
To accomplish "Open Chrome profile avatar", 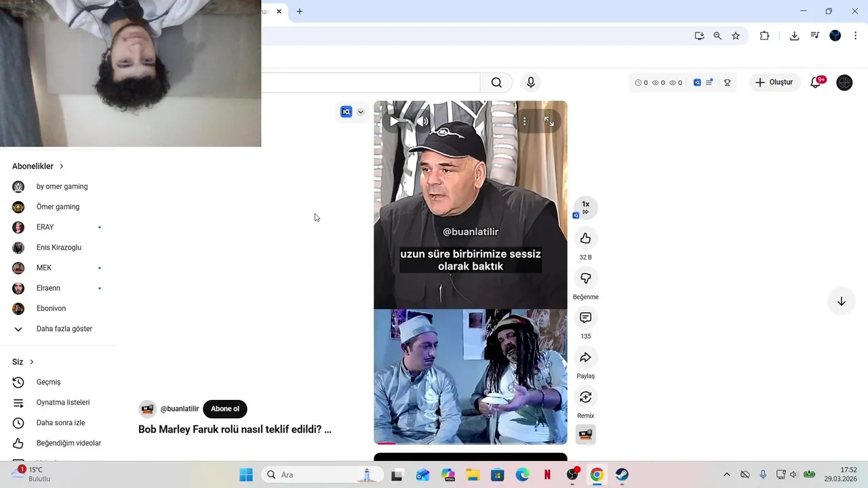I will click(x=835, y=36).
